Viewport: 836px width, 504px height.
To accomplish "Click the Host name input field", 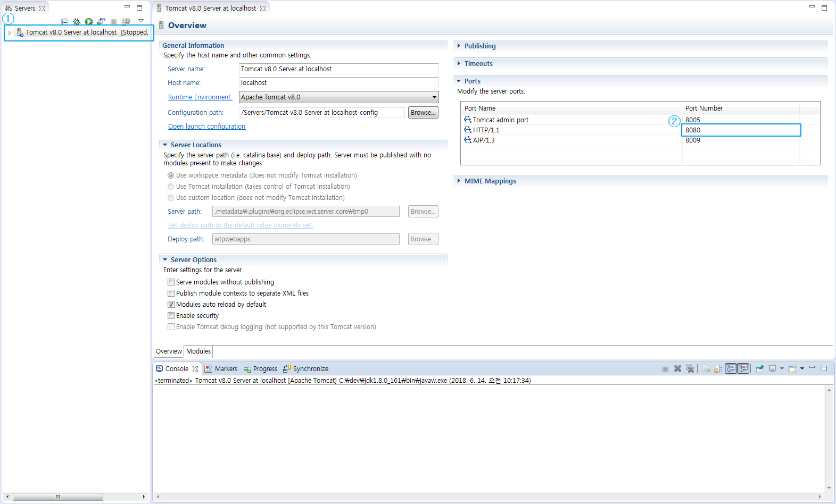I will click(339, 83).
